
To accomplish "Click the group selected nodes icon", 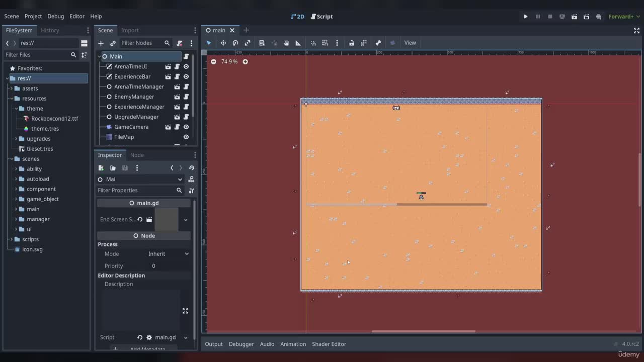I will (x=364, y=43).
